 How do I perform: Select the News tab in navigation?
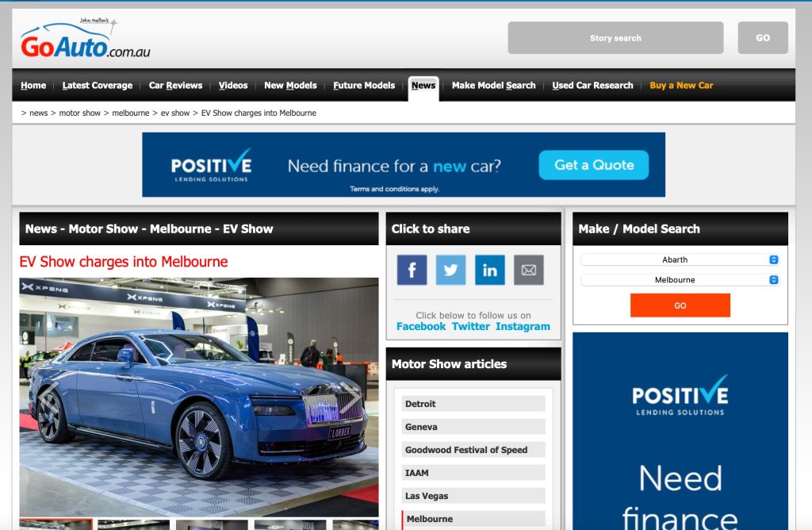click(x=423, y=86)
